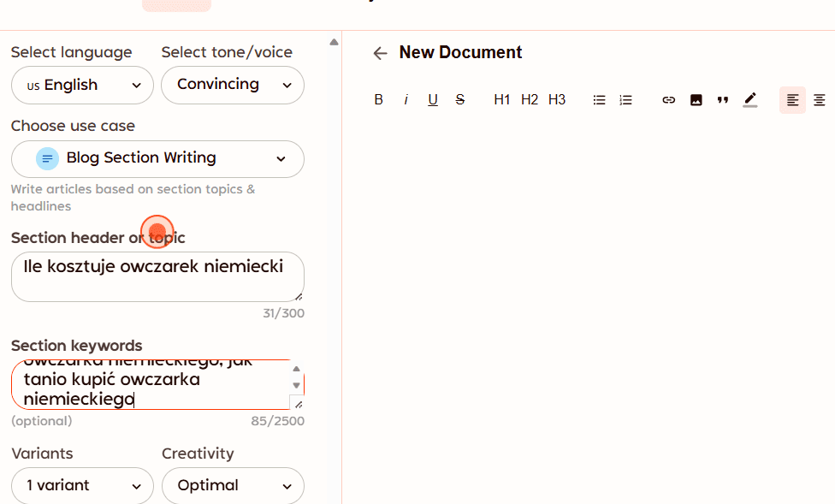Screen dimensions: 835x504
Task: Insert an image into the document
Action: click(696, 100)
